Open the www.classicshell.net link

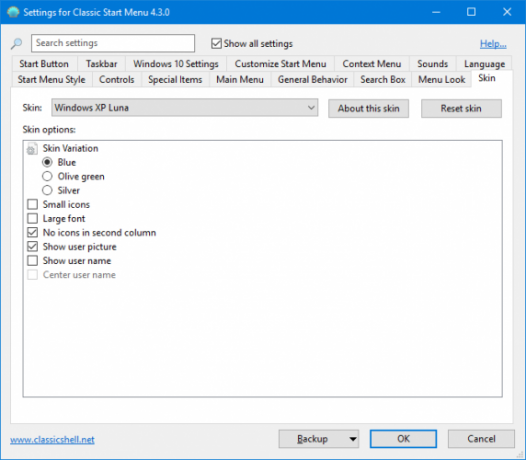coord(52,440)
